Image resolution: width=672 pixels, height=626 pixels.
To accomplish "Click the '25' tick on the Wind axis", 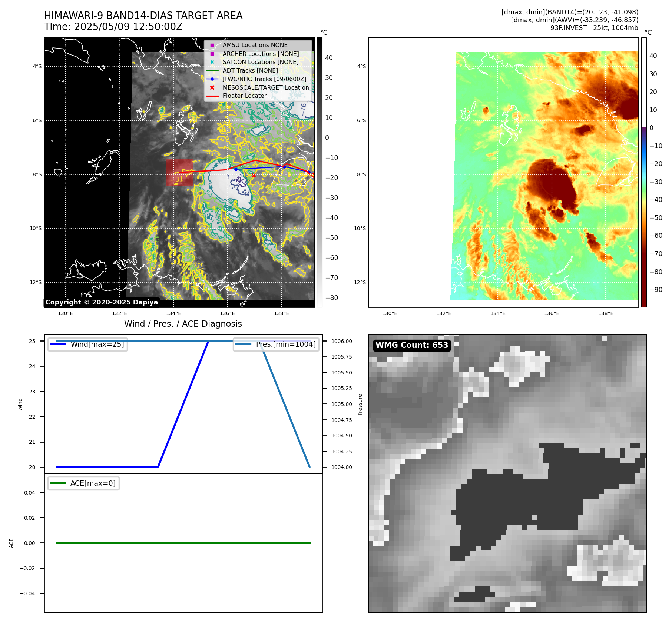I will point(32,341).
